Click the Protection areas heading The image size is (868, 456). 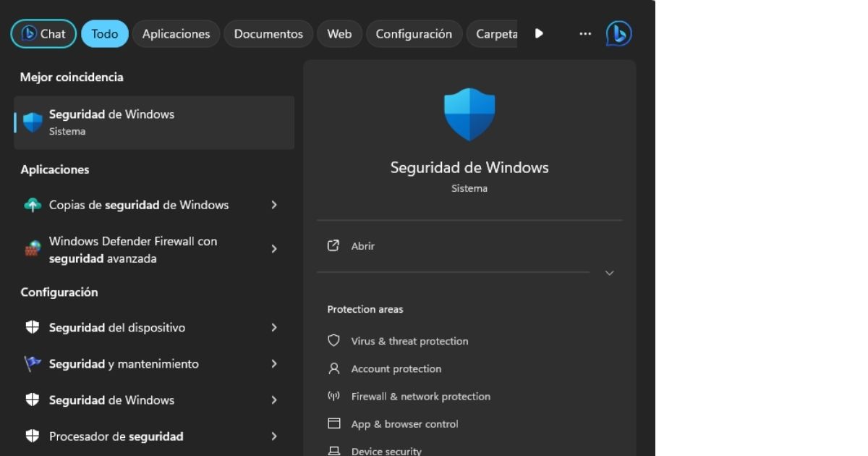click(365, 309)
